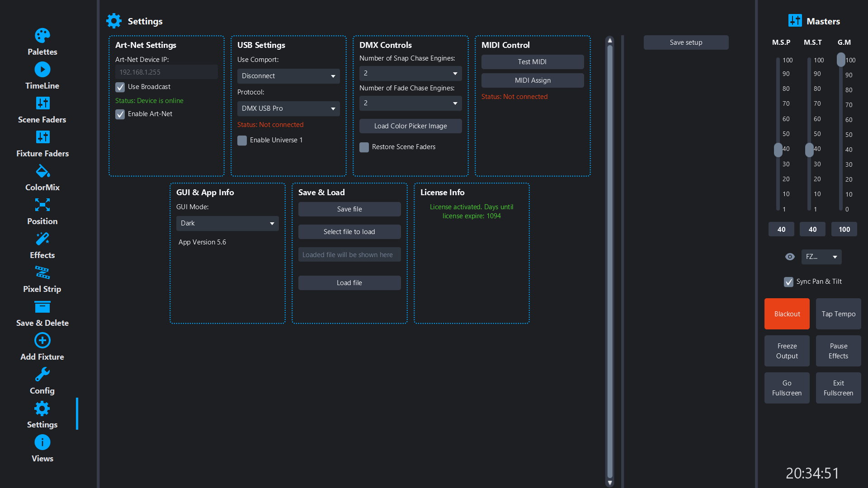Activate the red Blackout button
Image resolution: width=868 pixels, height=488 pixels.
pos(787,314)
